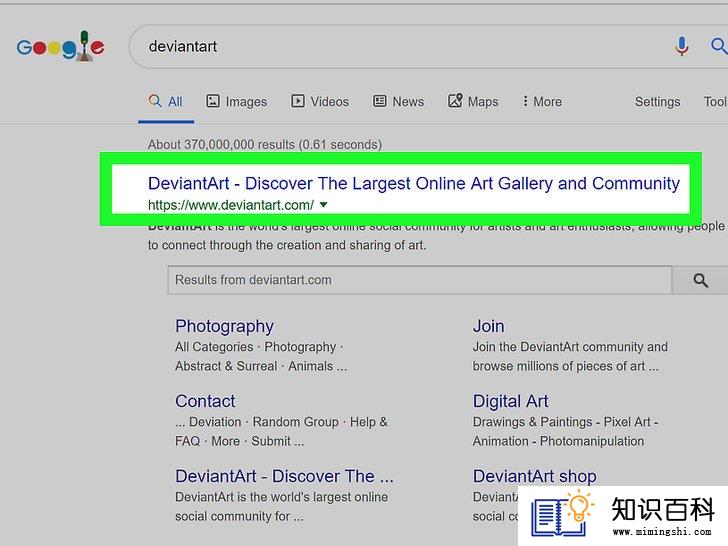
Task: Open the Maps tab
Action: click(473, 101)
